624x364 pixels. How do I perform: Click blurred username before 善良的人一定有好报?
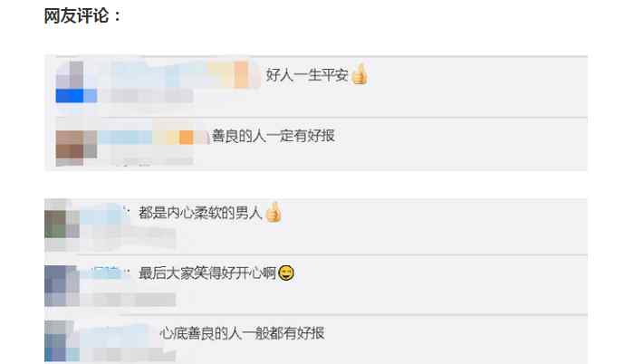pos(154,138)
